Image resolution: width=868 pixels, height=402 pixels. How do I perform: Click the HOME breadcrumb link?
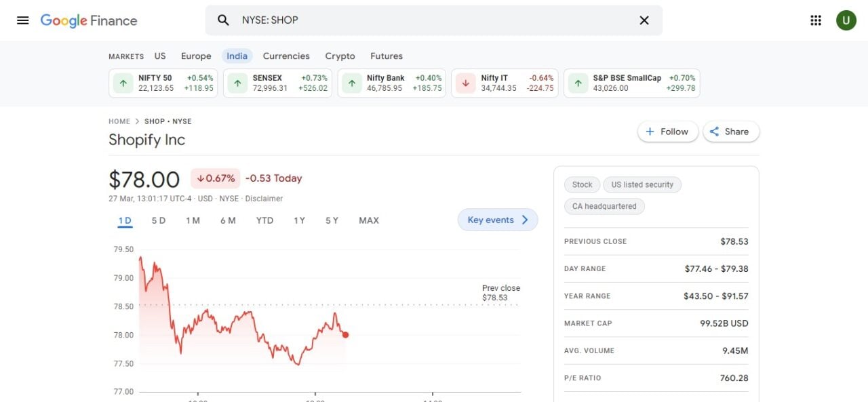click(x=119, y=121)
